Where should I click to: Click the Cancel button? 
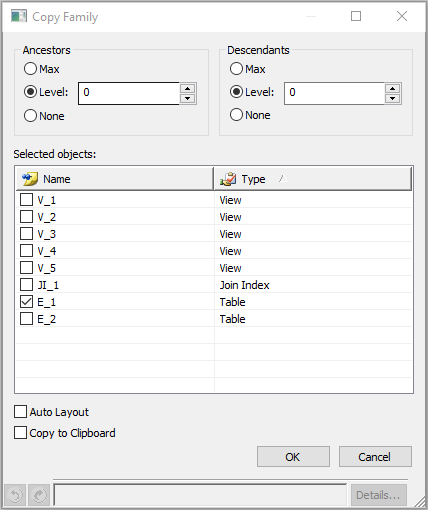click(x=375, y=457)
